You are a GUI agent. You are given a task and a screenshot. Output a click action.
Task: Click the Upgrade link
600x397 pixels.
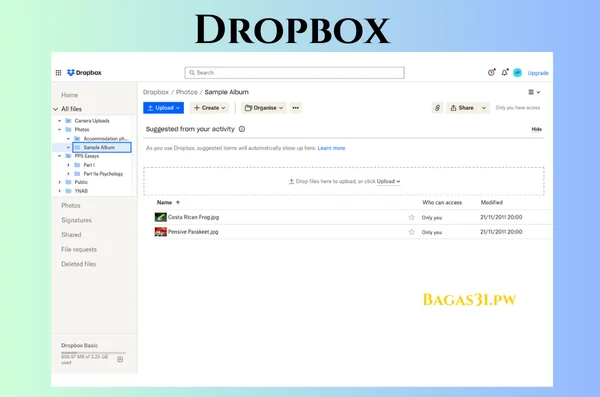(538, 73)
